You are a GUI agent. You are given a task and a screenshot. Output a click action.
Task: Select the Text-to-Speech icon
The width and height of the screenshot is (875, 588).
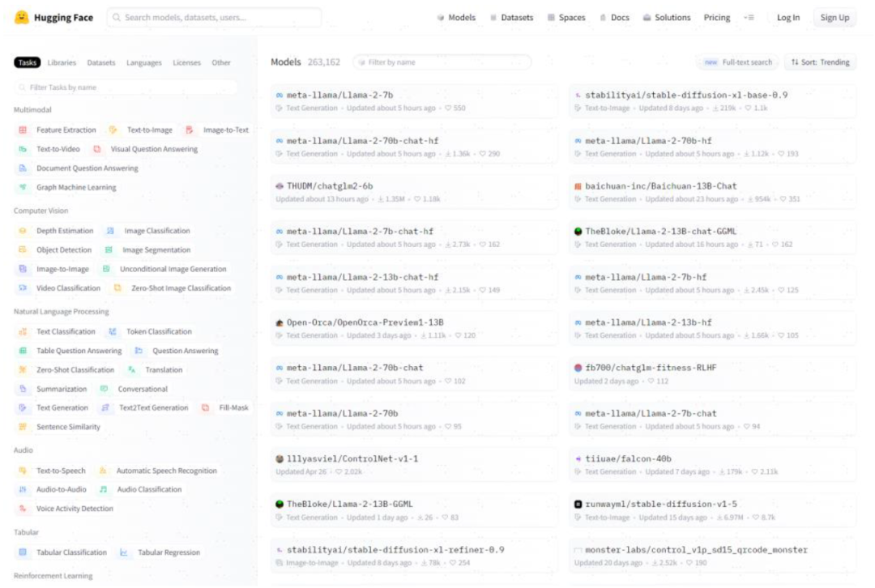tap(23, 471)
